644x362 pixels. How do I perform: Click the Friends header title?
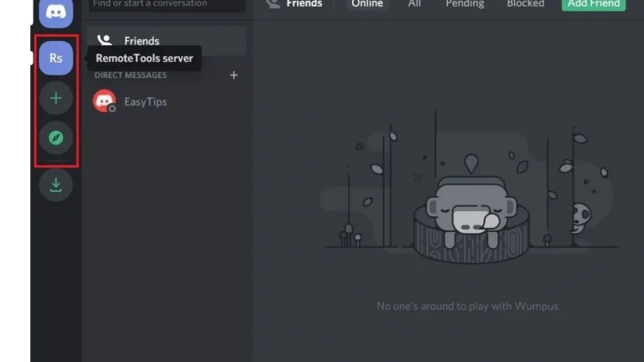[x=304, y=4]
